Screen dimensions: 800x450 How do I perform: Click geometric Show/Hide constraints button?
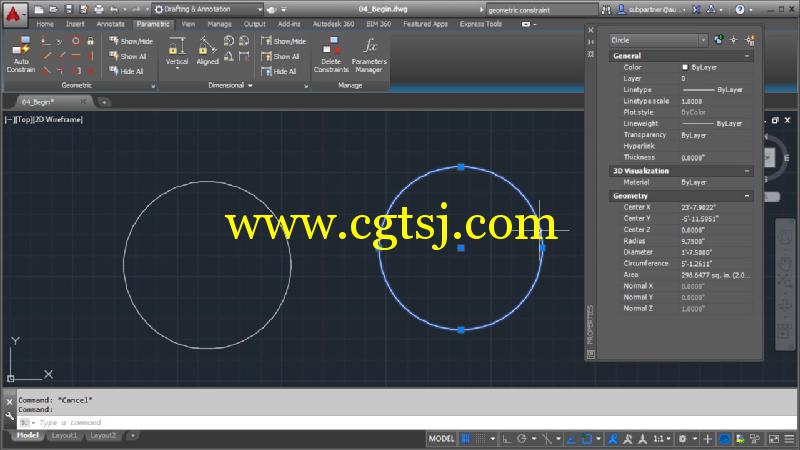click(x=131, y=41)
